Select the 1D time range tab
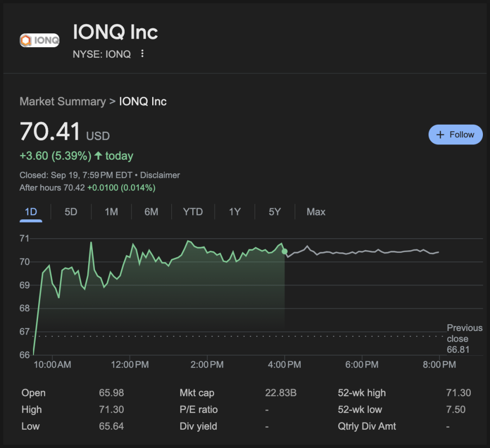The image size is (490, 448). [x=31, y=212]
